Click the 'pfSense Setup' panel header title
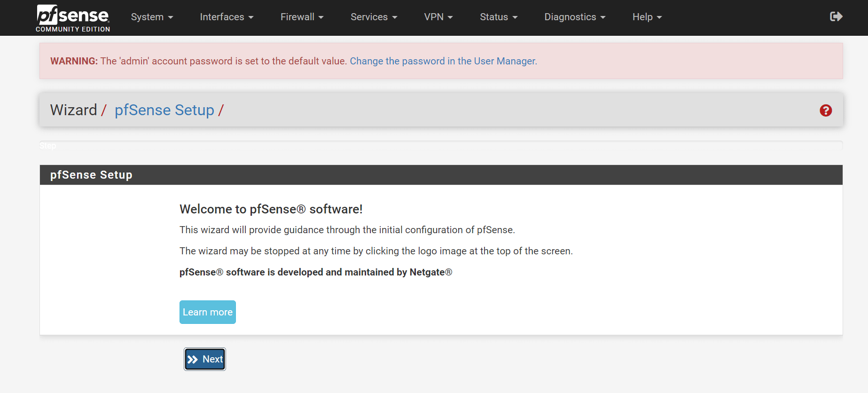 point(91,175)
